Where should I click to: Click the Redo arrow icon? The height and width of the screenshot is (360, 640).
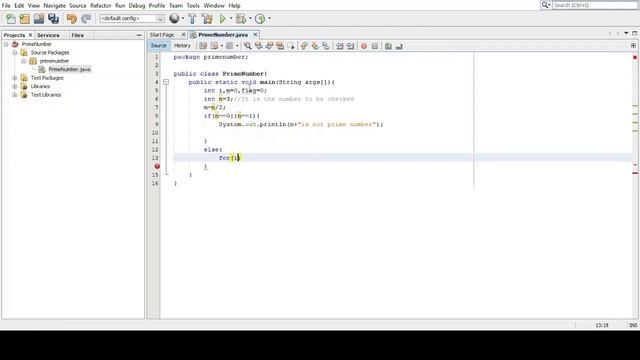(86, 19)
